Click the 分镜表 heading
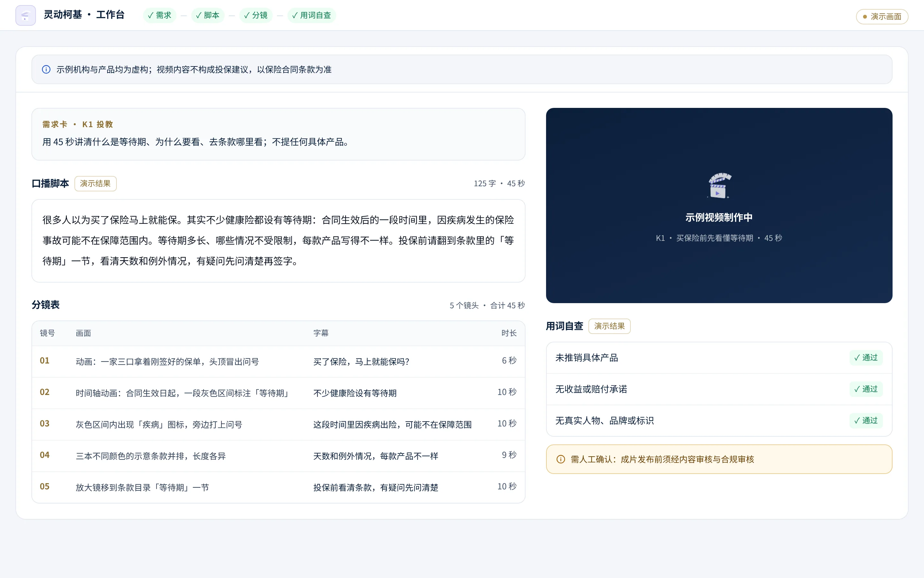924x578 pixels. [x=46, y=305]
